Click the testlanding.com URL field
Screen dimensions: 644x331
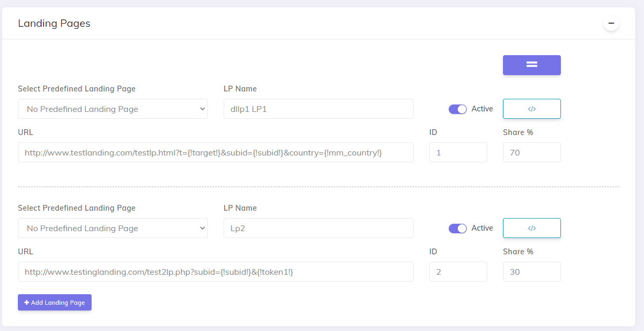[x=216, y=152]
